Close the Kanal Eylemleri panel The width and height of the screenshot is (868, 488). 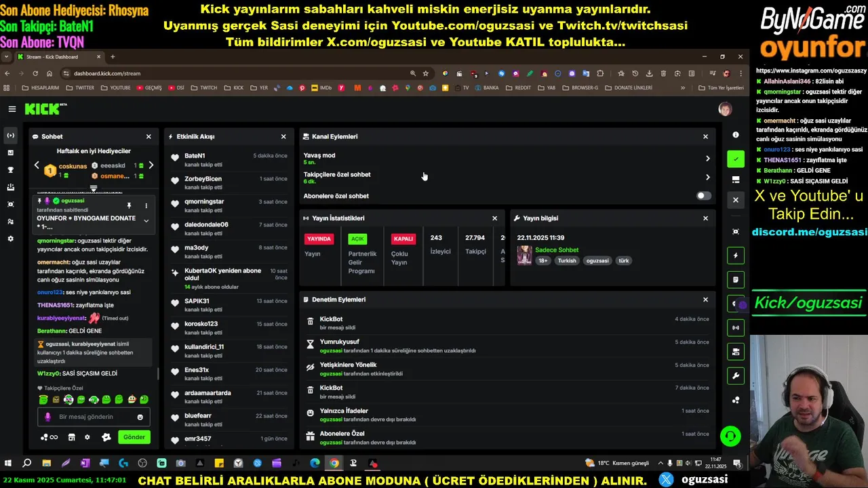[705, 136]
